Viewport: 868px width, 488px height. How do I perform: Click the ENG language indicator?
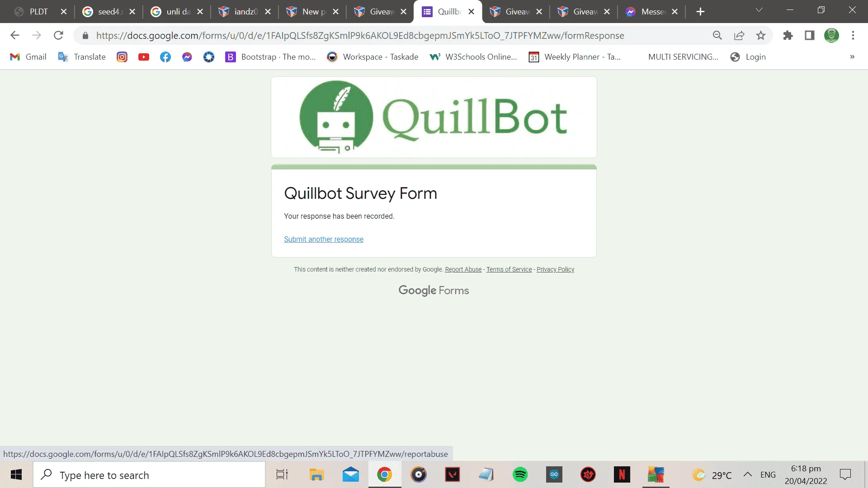tap(768, 475)
